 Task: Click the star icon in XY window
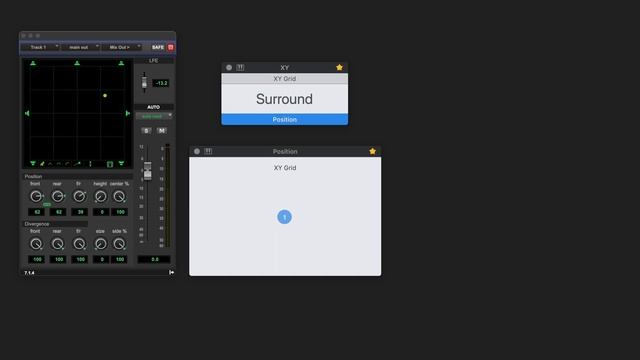coord(339,67)
